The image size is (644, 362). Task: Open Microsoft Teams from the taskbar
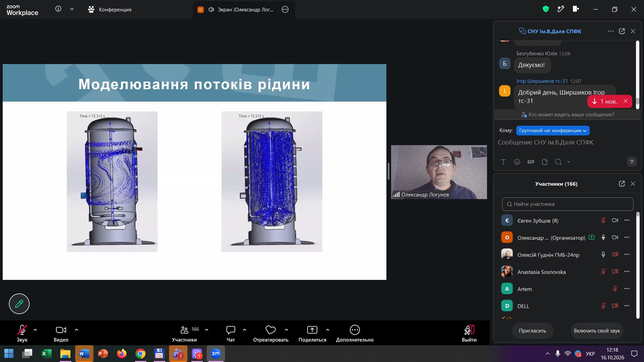[178, 354]
